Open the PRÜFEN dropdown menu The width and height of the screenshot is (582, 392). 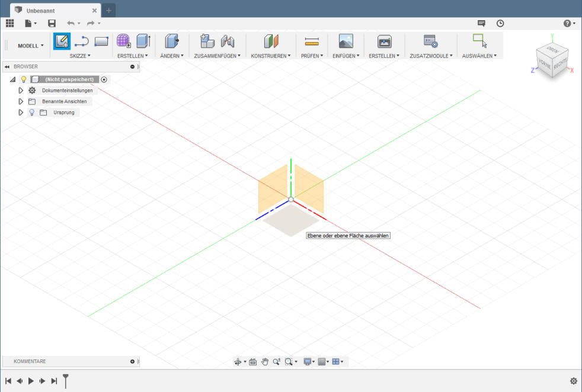[312, 56]
